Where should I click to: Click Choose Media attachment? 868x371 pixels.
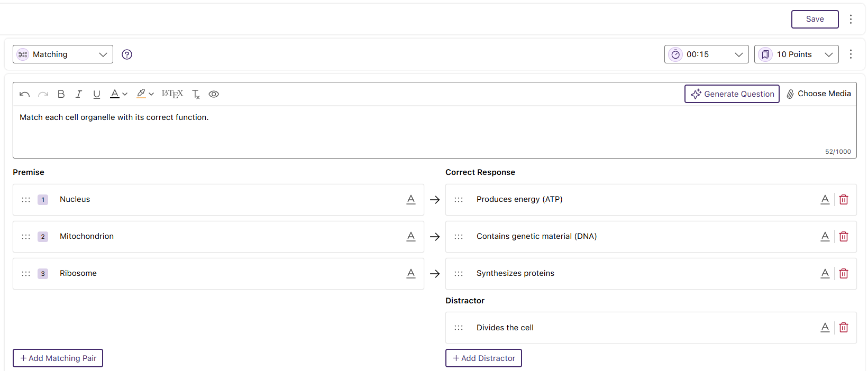[x=818, y=94]
